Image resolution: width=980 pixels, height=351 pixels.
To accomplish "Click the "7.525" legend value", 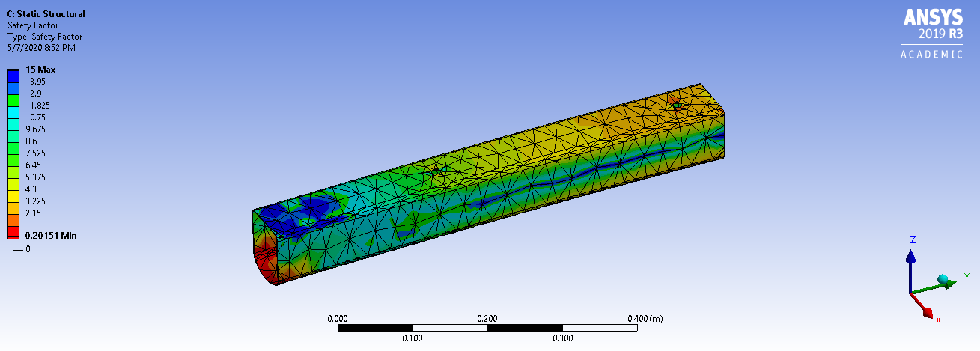I will point(36,153).
